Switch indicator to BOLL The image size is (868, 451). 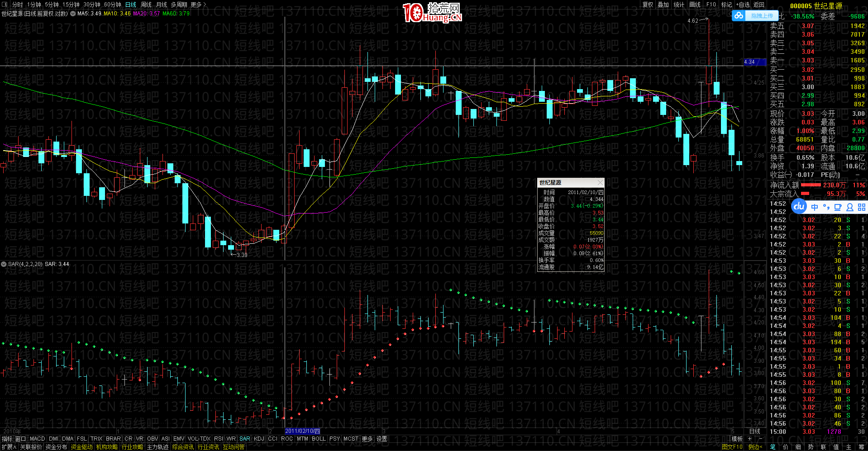(319, 439)
